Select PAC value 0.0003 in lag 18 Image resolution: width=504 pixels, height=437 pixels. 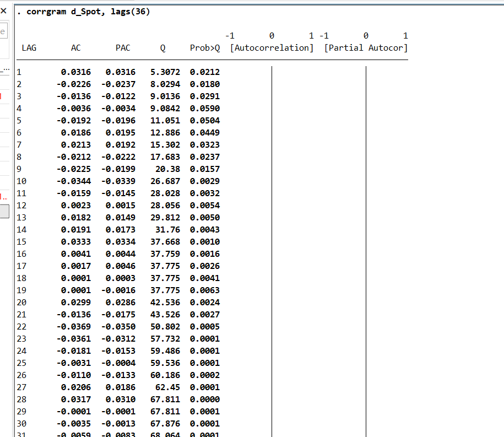(121, 278)
